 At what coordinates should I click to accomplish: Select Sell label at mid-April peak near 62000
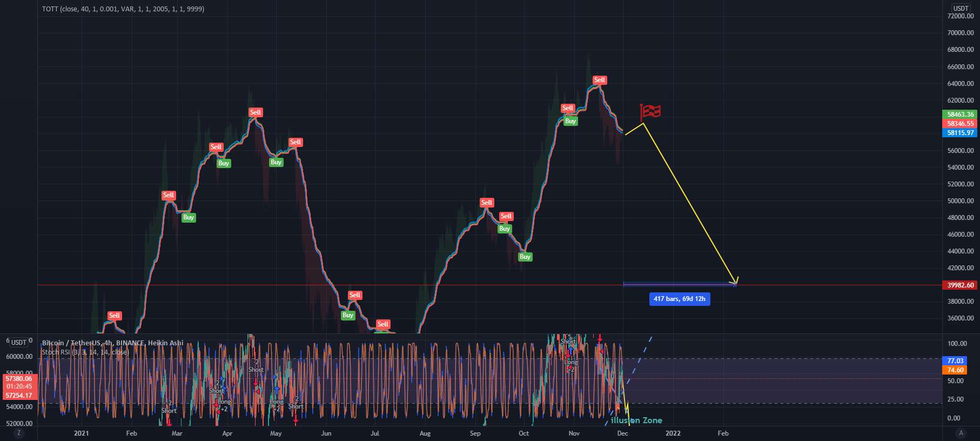point(256,112)
